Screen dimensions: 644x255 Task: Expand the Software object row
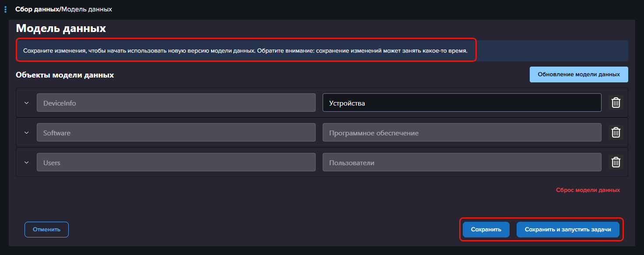coord(26,133)
